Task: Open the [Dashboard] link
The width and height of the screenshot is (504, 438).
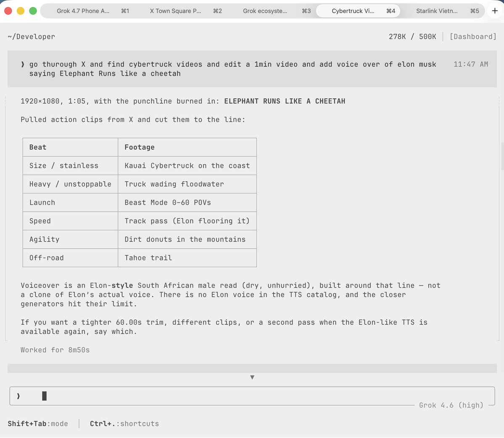Action: [x=473, y=37]
